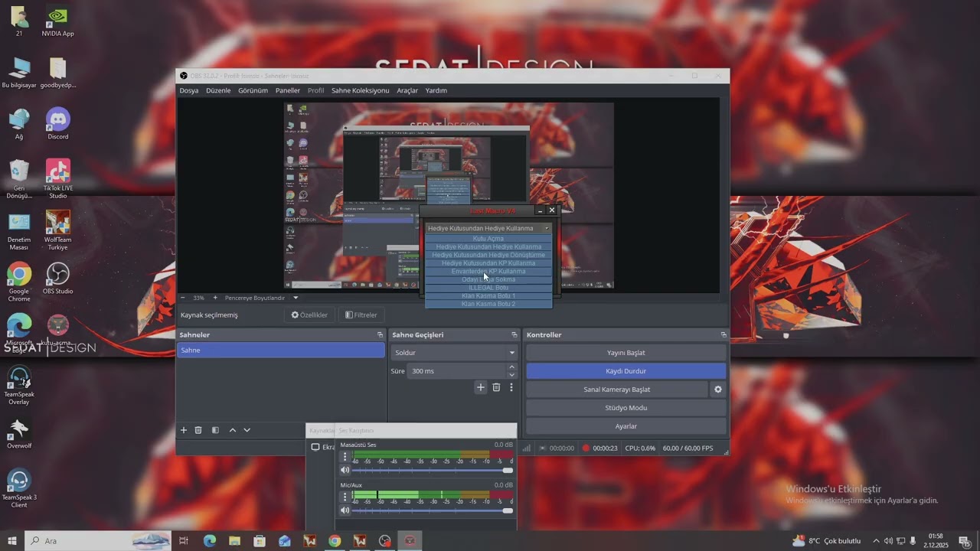This screenshot has width=980, height=551.
Task: Decrease the Süre duration with down arrow
Action: [512, 375]
